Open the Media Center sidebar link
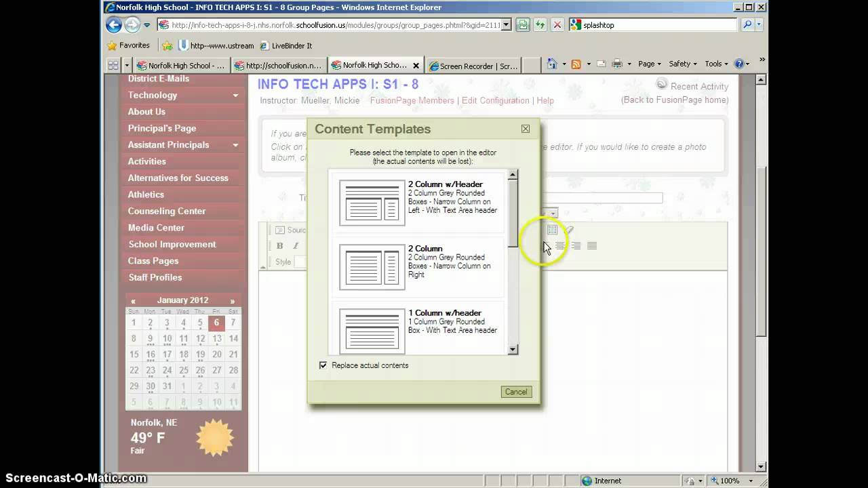 (156, 228)
